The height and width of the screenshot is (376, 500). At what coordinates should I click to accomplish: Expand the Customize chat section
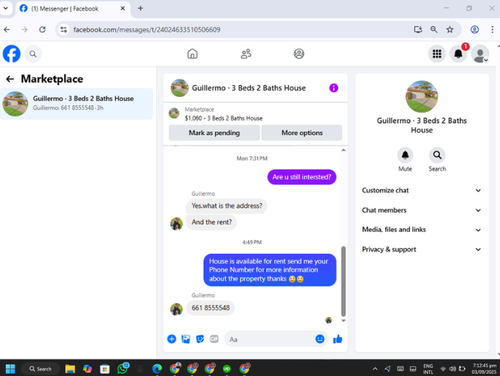coord(422,190)
